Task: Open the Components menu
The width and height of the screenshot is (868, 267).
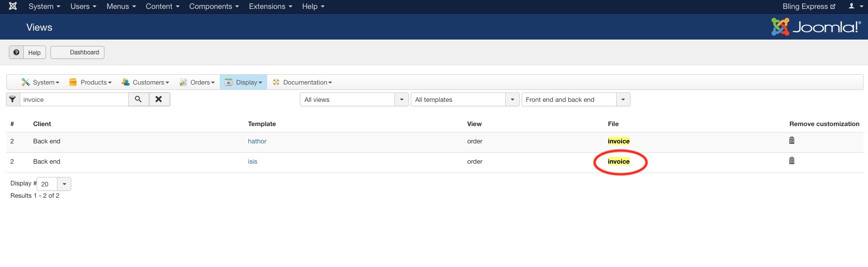Action: pyautogui.click(x=214, y=6)
